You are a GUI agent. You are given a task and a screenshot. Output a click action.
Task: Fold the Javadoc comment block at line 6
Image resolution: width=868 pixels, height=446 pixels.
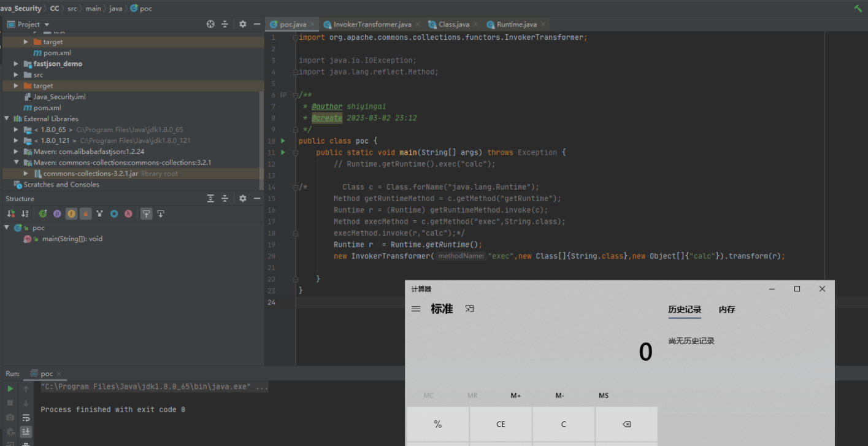click(x=296, y=95)
